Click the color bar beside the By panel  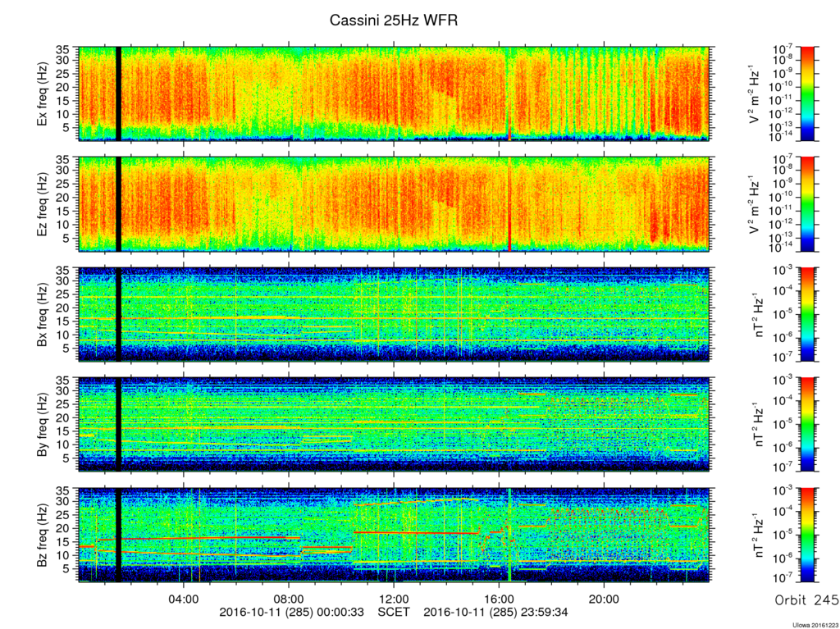[x=807, y=424]
